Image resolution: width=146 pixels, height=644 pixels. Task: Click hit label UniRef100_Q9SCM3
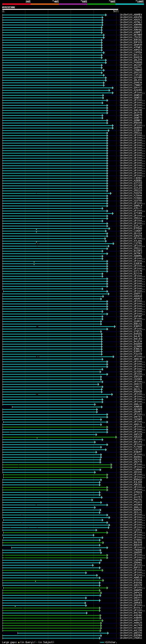tap(131, 72)
